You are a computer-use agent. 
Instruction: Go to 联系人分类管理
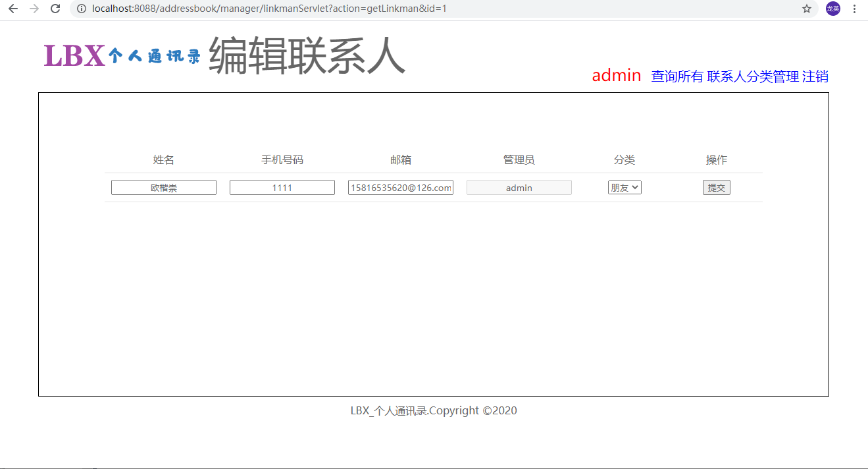click(x=753, y=76)
